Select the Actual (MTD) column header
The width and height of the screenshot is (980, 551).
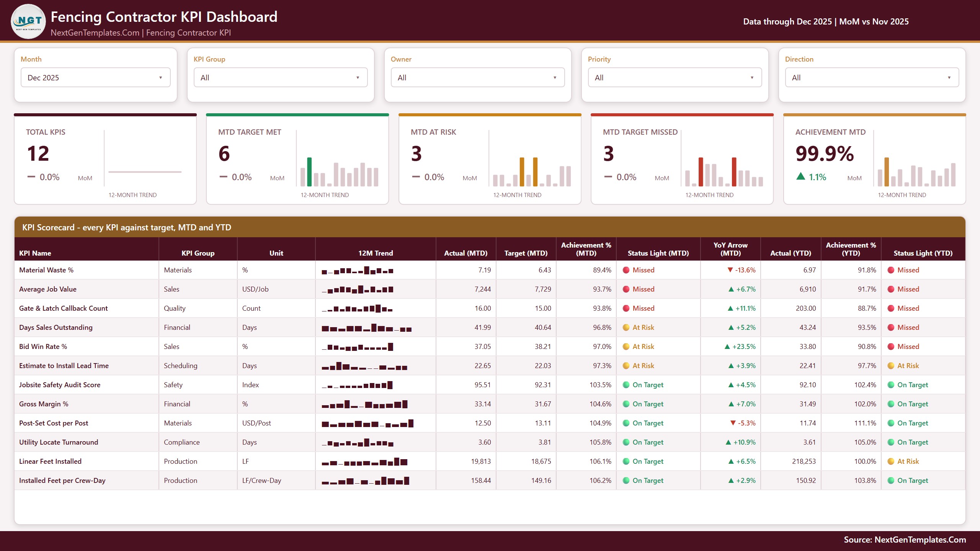click(466, 249)
